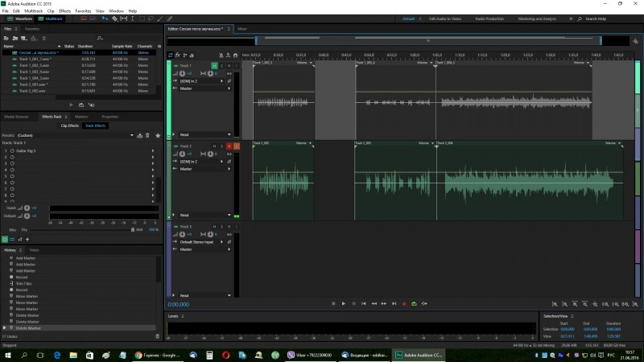Select the Move tool in toolbar
644x362 pixels.
[105, 19]
